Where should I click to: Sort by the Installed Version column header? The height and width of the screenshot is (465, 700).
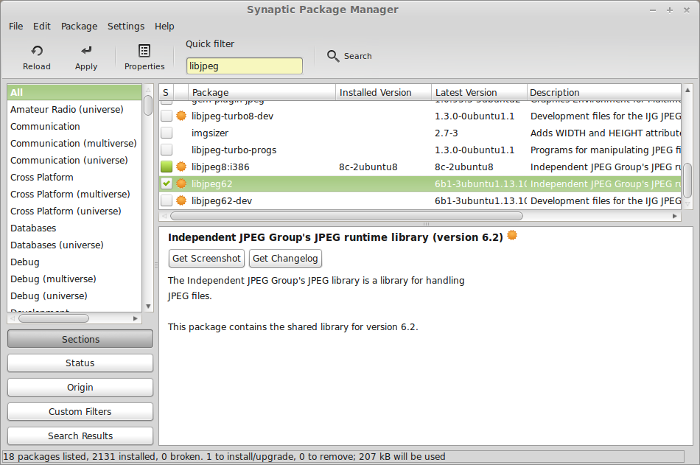coord(383,92)
